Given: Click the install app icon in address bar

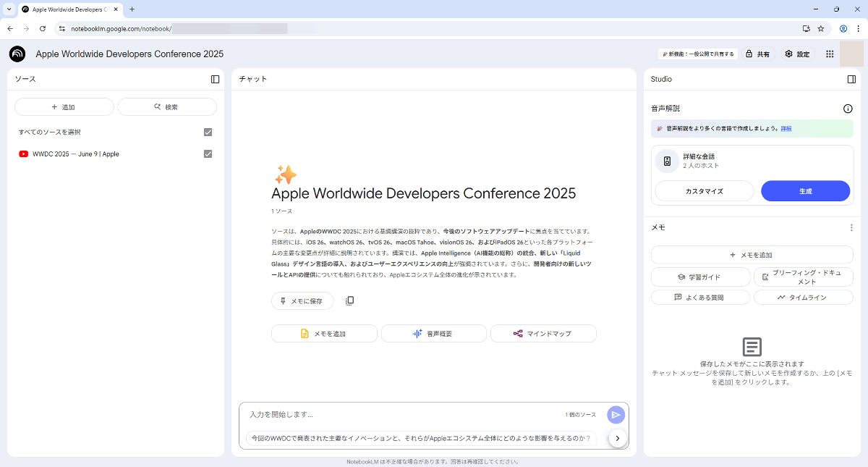Looking at the screenshot, I should point(807,28).
